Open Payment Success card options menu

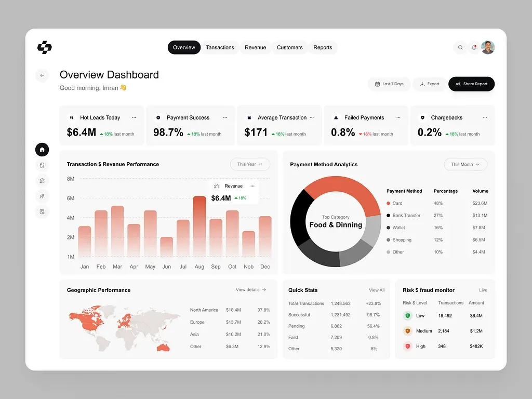225,117
